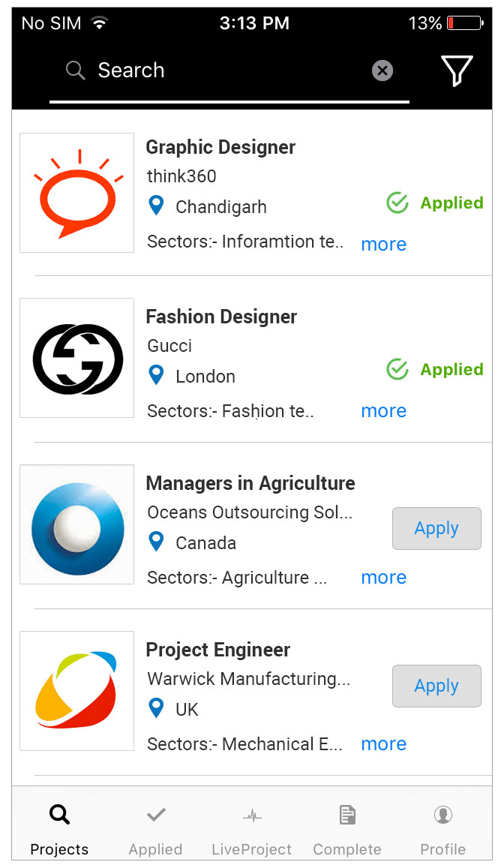Open the LiveProject tab
The image size is (504, 868).
[x=252, y=829]
